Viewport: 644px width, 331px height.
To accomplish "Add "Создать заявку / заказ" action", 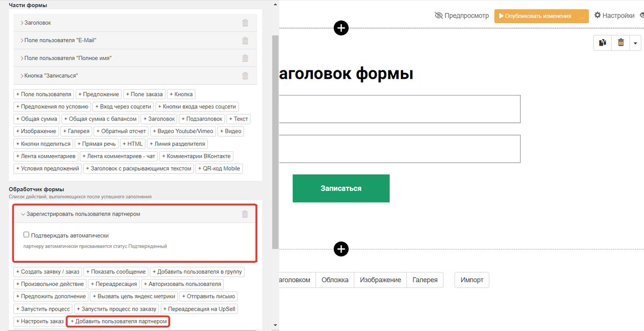I will (x=47, y=271).
